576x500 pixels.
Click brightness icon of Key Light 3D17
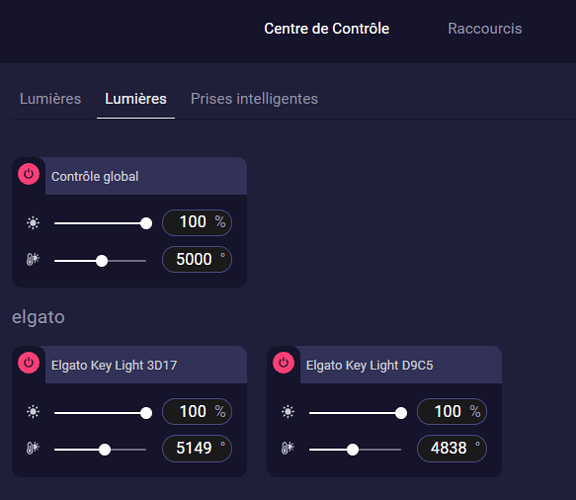[x=33, y=411]
